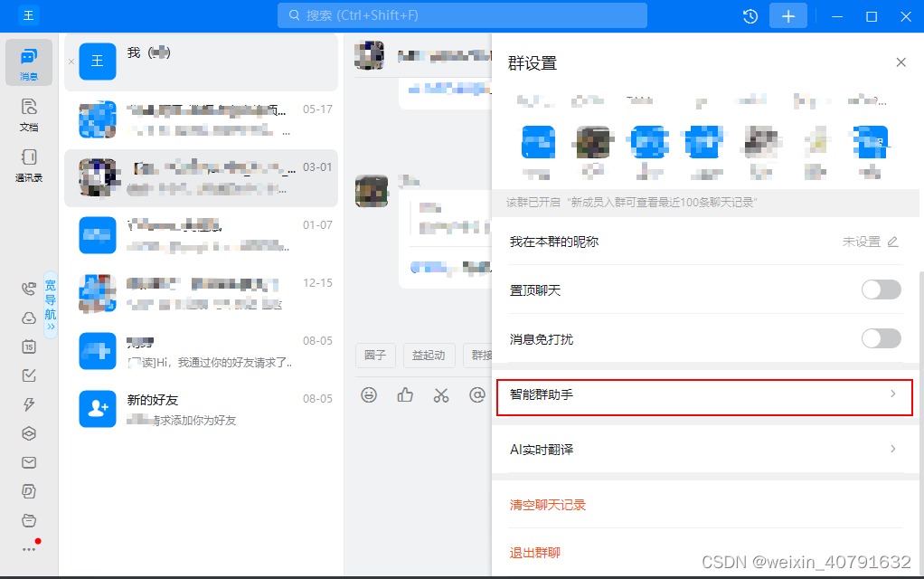Open chat history via the clock icon

750,15
